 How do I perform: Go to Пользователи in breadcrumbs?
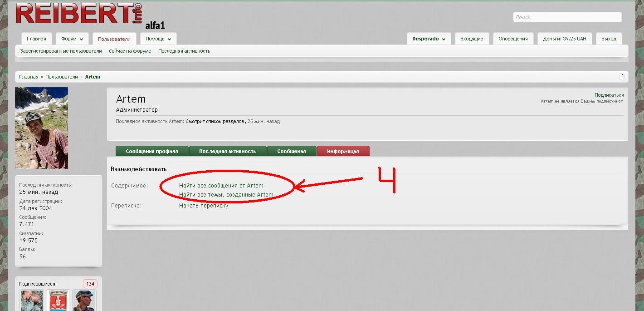click(62, 77)
